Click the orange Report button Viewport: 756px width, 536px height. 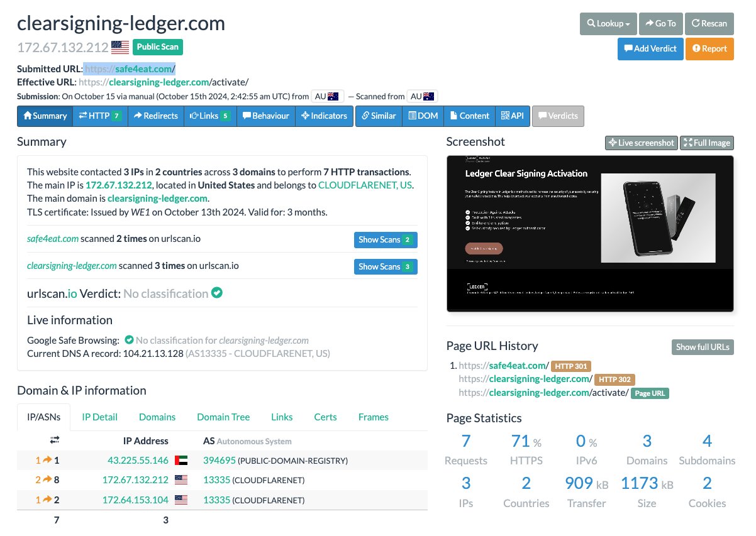pyautogui.click(x=709, y=48)
